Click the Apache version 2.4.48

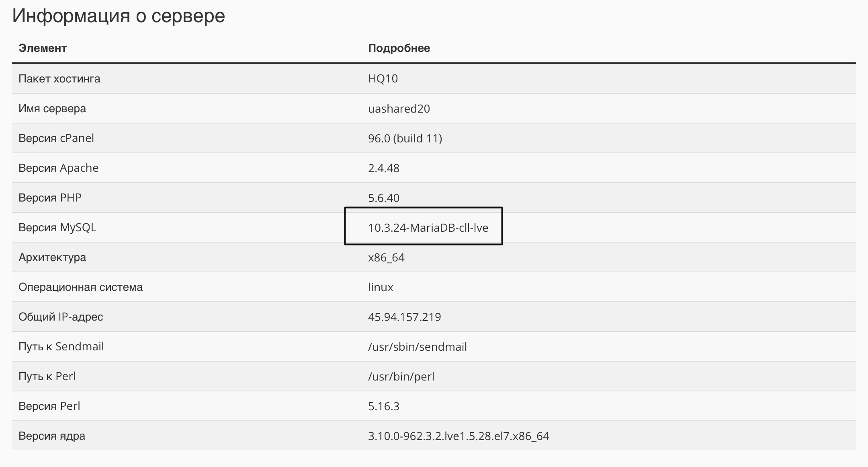[384, 168]
